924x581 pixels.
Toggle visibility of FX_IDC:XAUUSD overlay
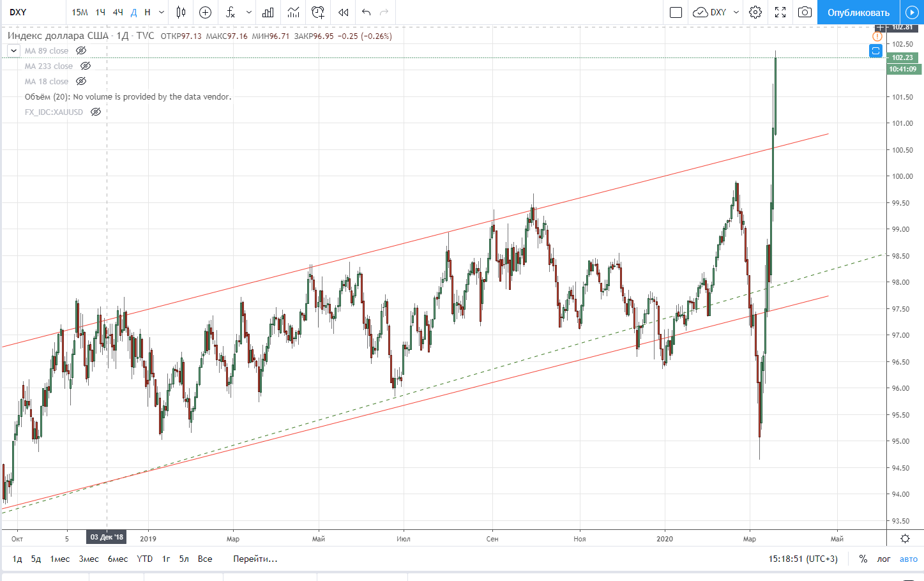(96, 112)
